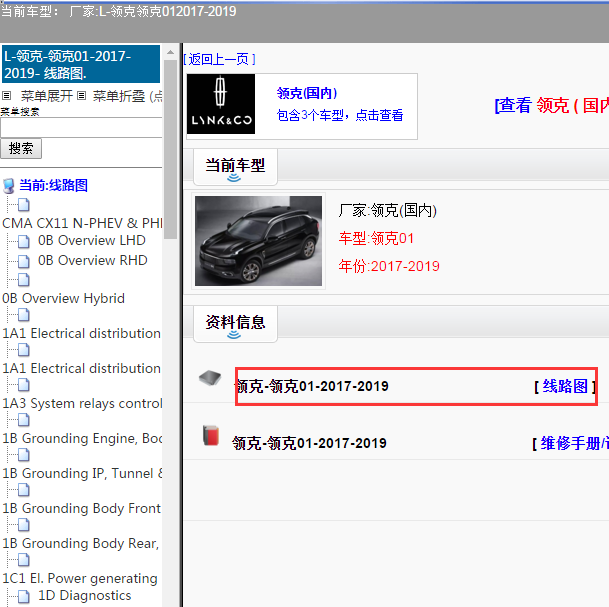Image resolution: width=609 pixels, height=607 pixels.
Task: Click page icon beside 1D Diagnostics
Action: pos(24,597)
